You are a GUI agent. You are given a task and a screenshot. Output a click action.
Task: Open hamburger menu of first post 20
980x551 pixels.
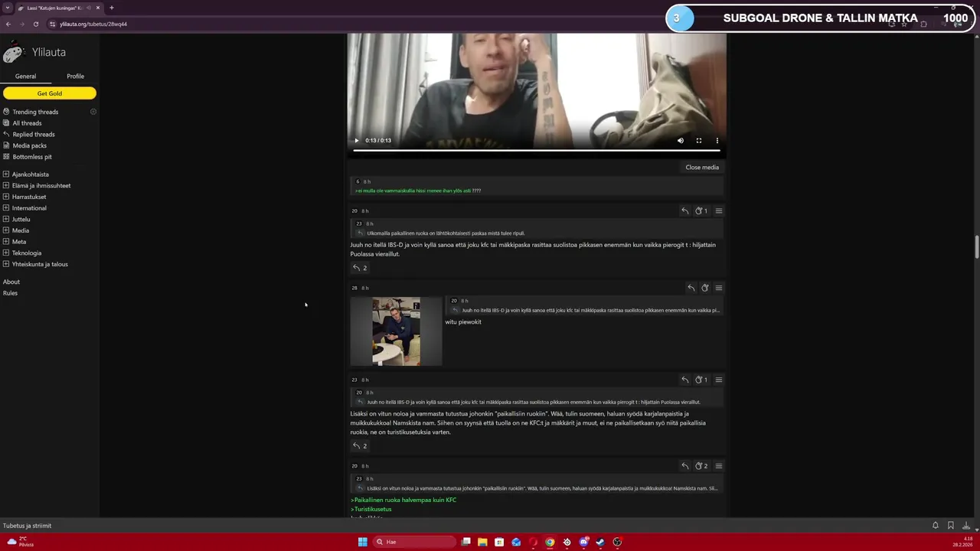click(x=718, y=210)
